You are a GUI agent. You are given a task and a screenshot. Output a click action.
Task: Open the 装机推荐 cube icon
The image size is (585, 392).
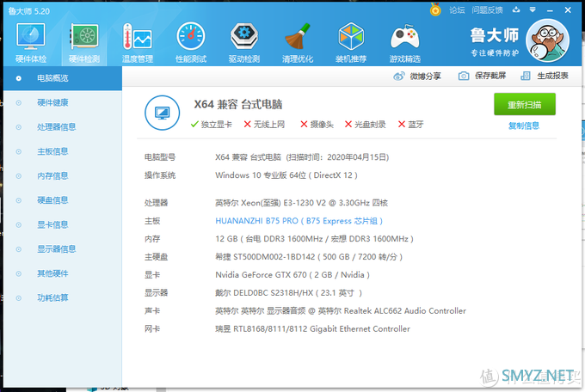click(x=351, y=36)
